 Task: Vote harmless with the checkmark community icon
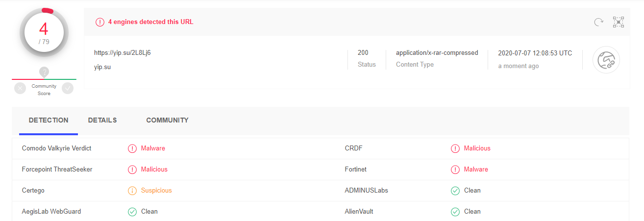coord(68,88)
